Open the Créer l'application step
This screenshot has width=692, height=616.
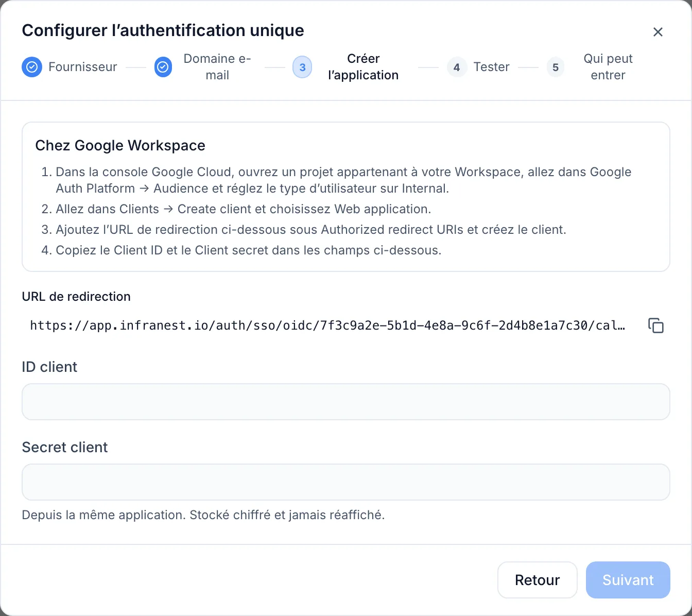(364, 67)
